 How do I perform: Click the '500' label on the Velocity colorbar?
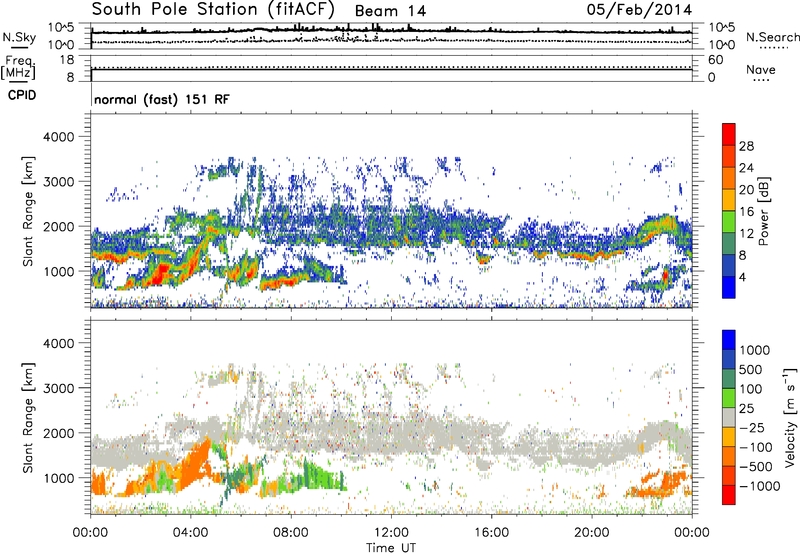pyautogui.click(x=751, y=370)
